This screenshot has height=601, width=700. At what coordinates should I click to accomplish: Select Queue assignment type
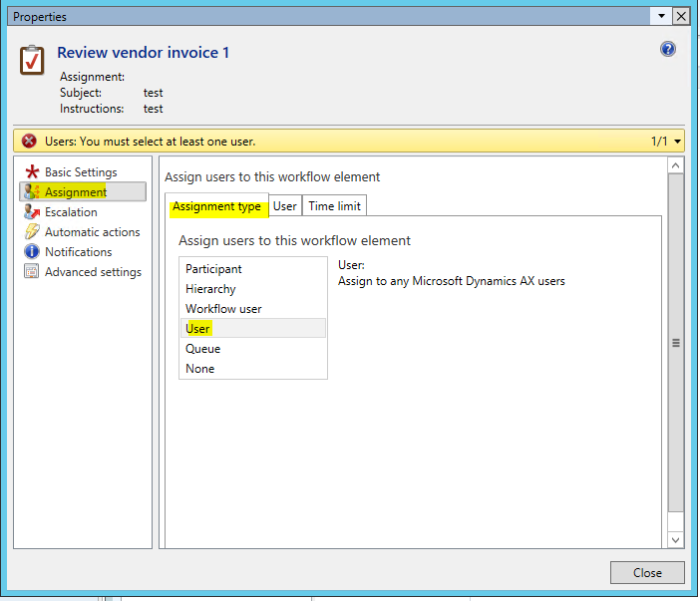pos(202,349)
